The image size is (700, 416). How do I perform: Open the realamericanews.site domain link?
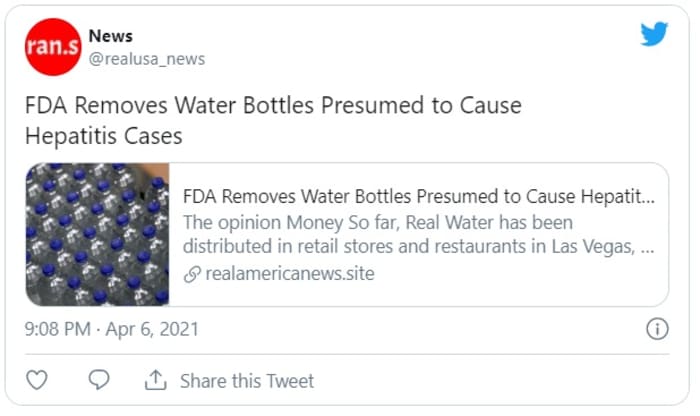coord(289,272)
